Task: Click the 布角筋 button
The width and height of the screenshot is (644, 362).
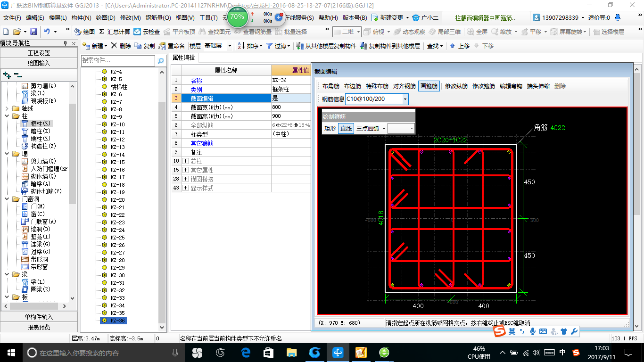Action: coord(330,86)
